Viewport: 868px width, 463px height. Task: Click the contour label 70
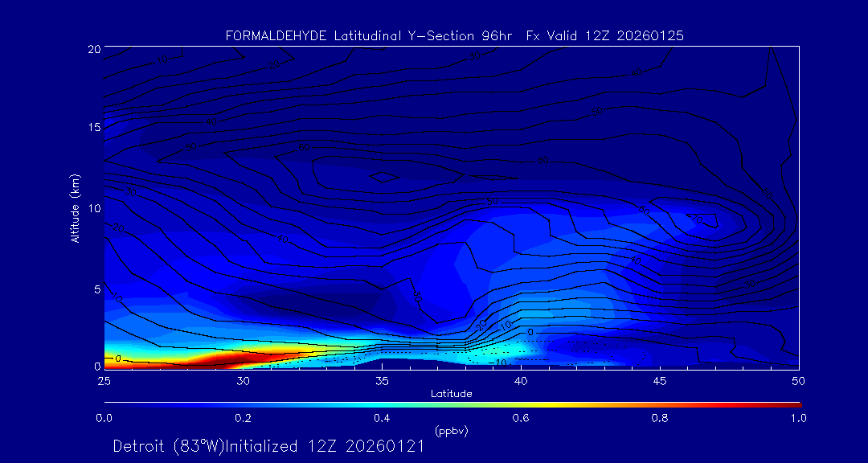click(697, 219)
